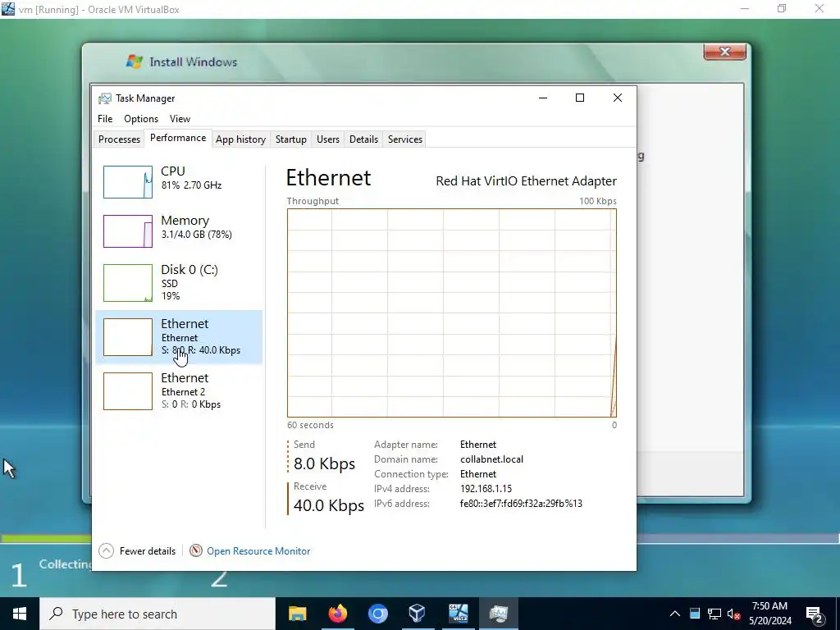Image resolution: width=840 pixels, height=630 pixels.
Task: Collapse view with Fewer details chevron
Action: 106,550
